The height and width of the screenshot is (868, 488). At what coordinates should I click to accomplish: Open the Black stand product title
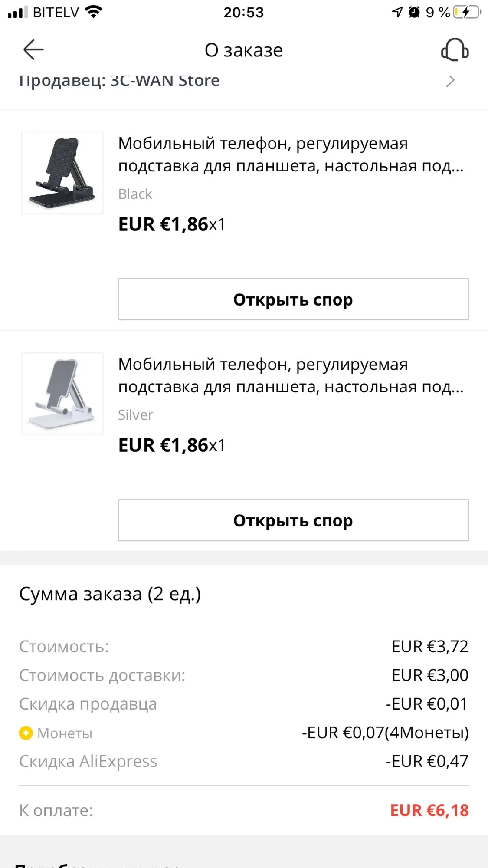pyautogui.click(x=291, y=155)
